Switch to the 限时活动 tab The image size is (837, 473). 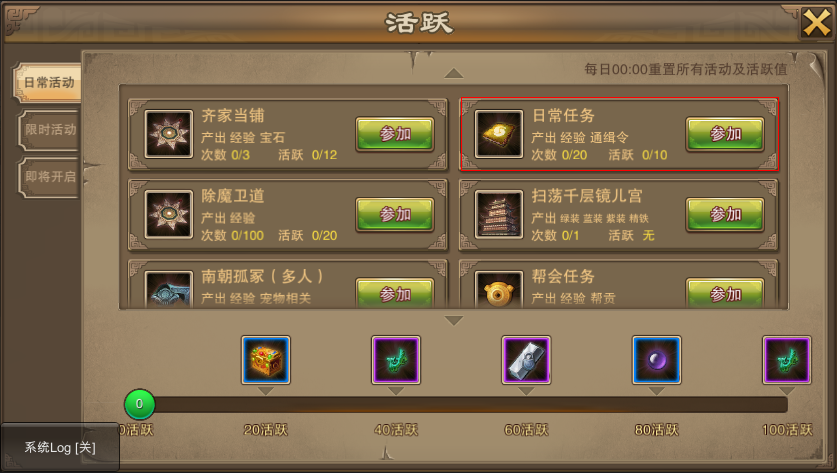(49, 130)
